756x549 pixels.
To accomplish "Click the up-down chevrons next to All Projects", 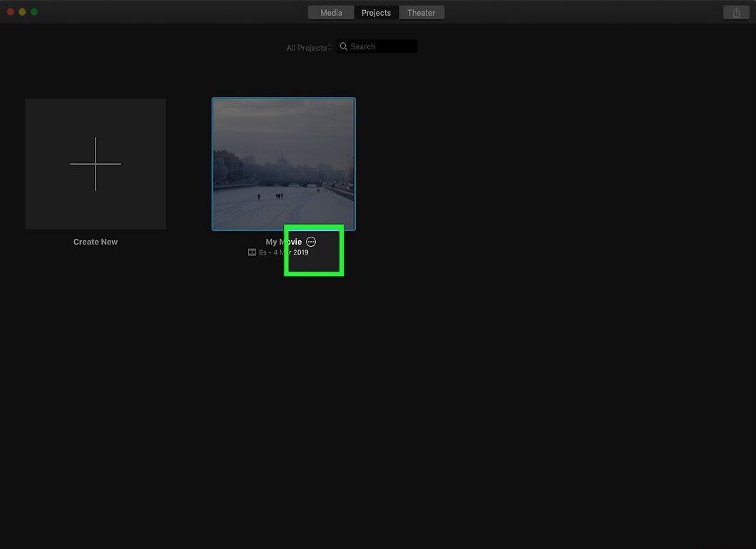I will tap(330, 47).
